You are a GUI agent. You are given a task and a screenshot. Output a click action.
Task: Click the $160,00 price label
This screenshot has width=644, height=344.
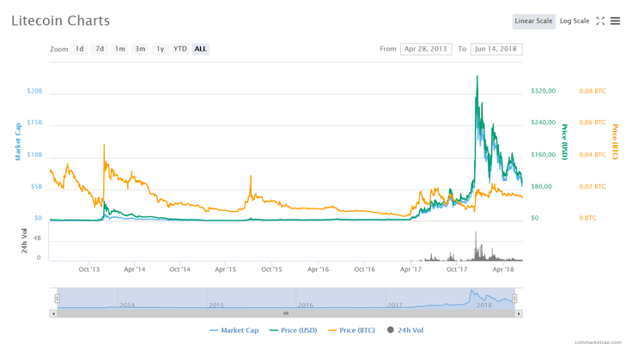click(x=543, y=154)
